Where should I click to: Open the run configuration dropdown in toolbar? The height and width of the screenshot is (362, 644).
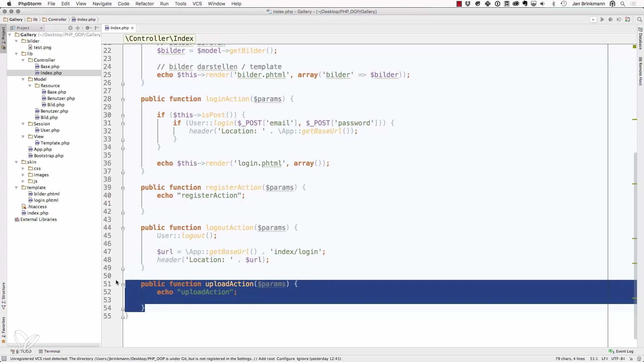pos(593,19)
